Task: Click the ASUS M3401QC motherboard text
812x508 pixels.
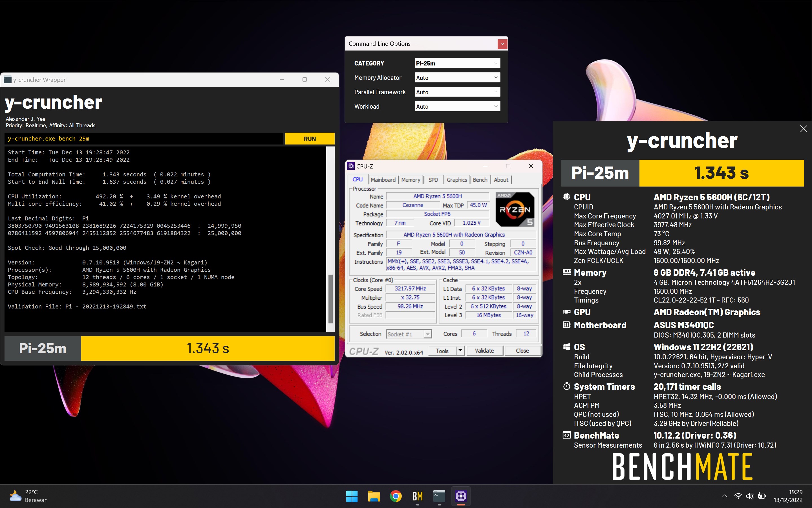Action: click(683, 325)
